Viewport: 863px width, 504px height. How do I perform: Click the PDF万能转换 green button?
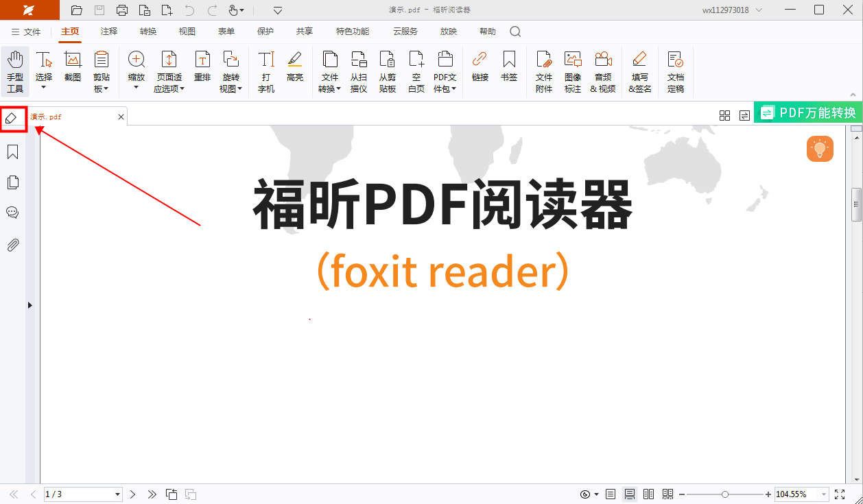808,113
